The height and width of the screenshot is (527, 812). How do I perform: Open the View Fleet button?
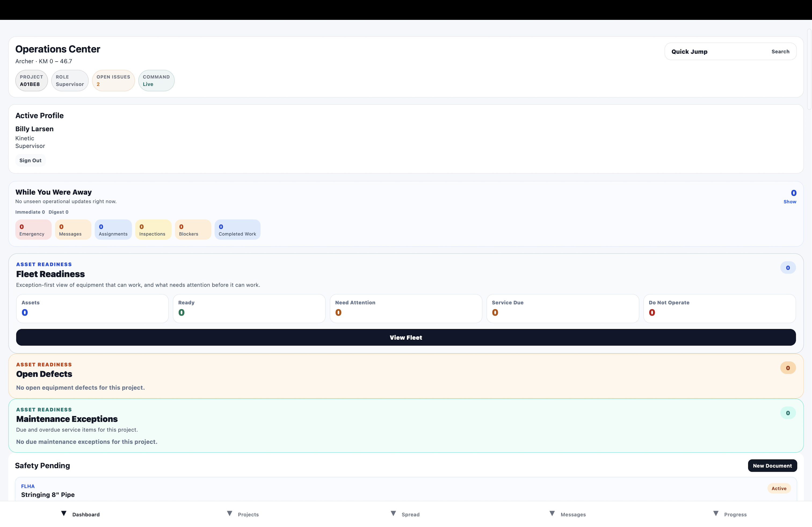406,338
